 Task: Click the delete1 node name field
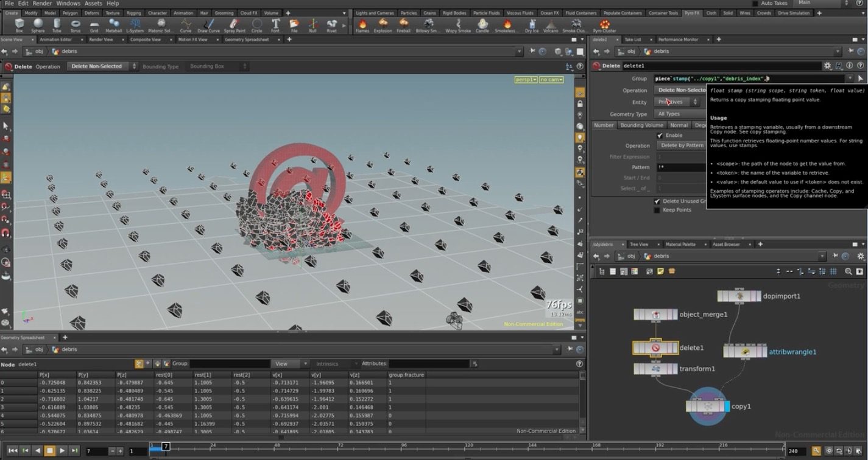tap(721, 66)
